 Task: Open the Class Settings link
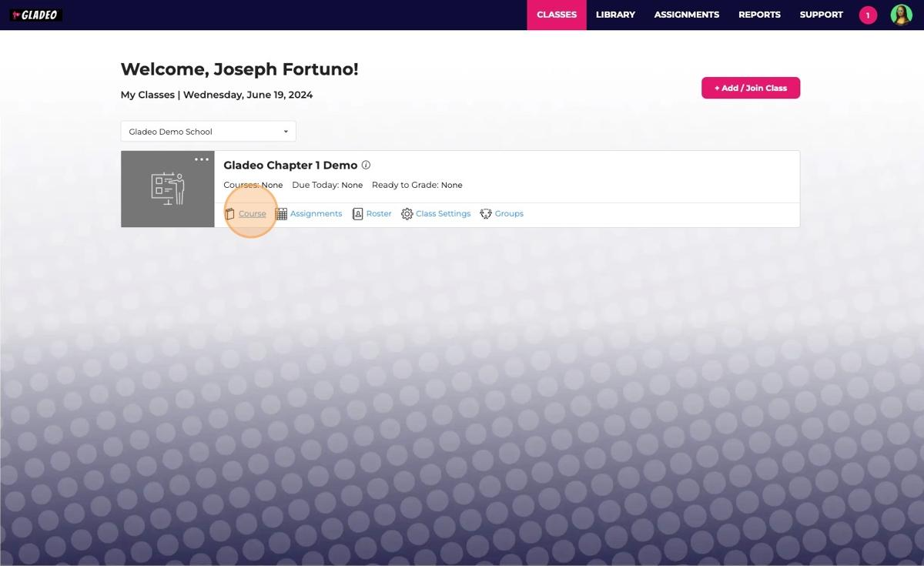[443, 213]
